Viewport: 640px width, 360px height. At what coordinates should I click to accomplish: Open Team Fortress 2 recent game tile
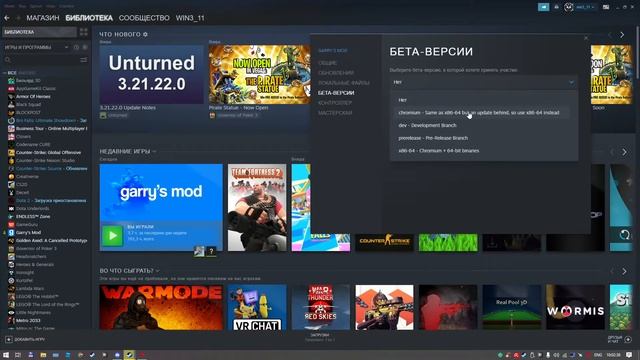257,207
